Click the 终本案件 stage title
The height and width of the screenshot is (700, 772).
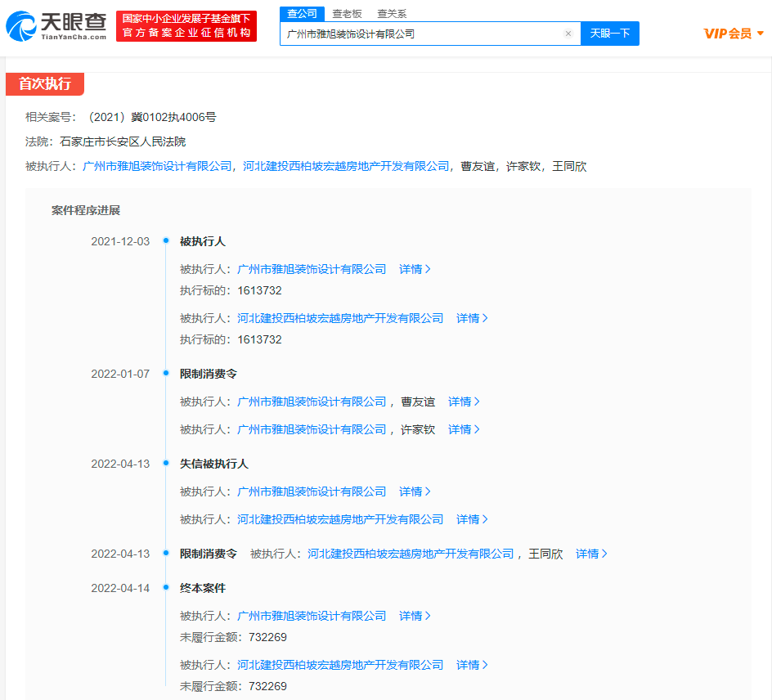pos(203,588)
